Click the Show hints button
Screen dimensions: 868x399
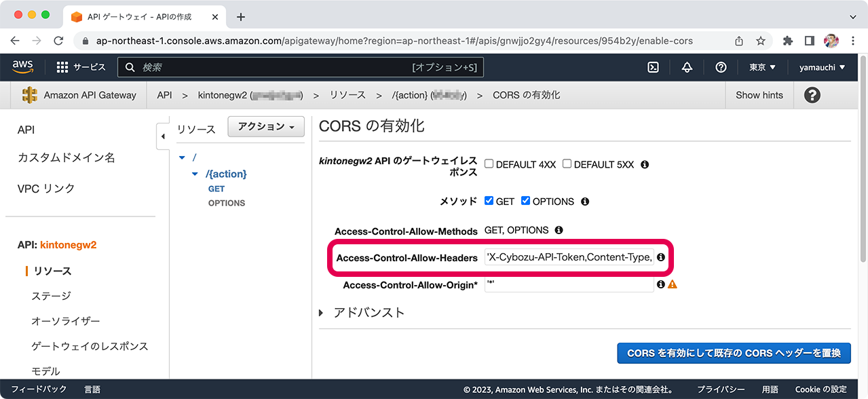tap(759, 95)
